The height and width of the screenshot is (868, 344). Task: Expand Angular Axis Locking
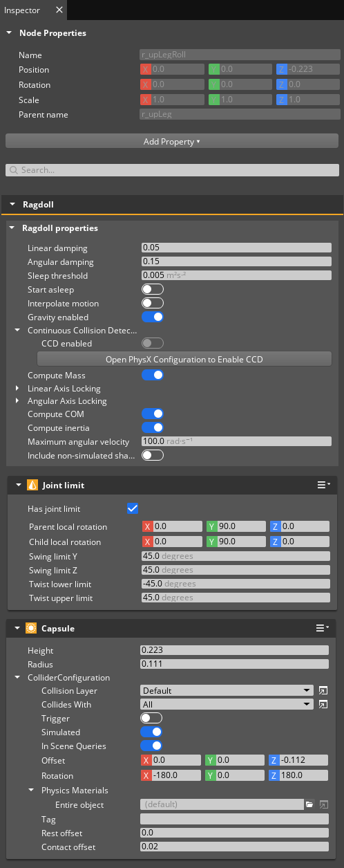pos(18,401)
